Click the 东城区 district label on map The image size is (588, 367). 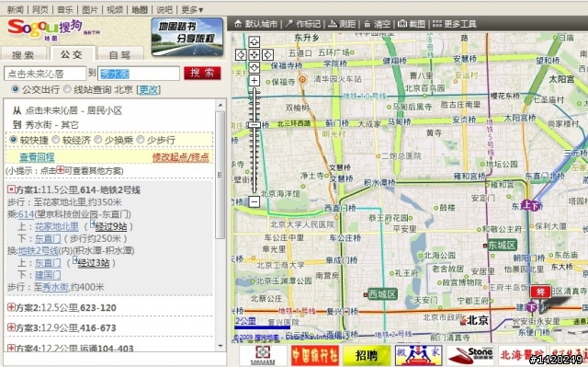502,246
